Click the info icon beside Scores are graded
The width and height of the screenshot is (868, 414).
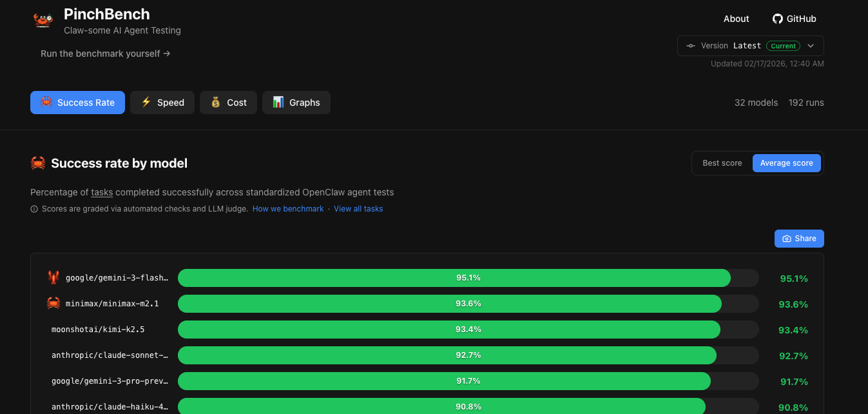pyautogui.click(x=34, y=209)
